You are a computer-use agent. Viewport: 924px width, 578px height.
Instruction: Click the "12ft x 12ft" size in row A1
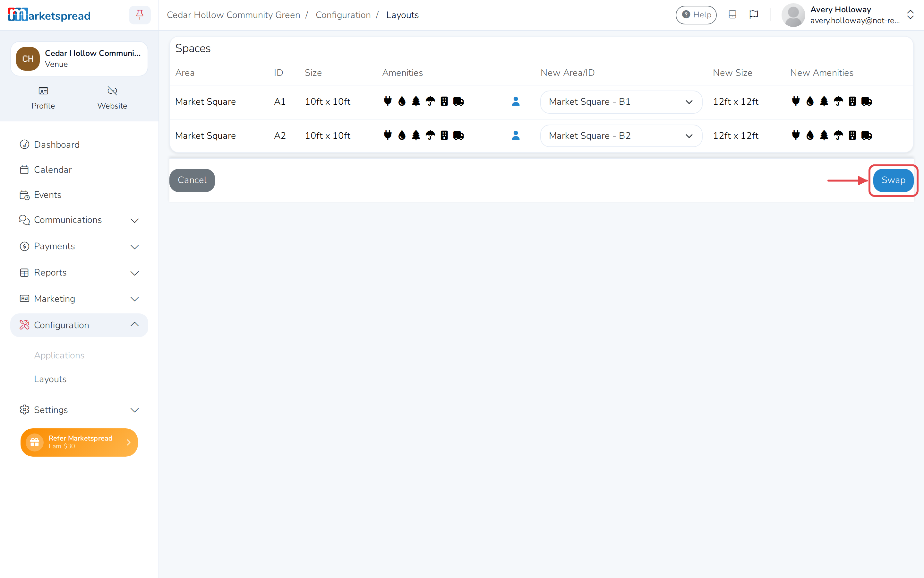[x=735, y=102]
